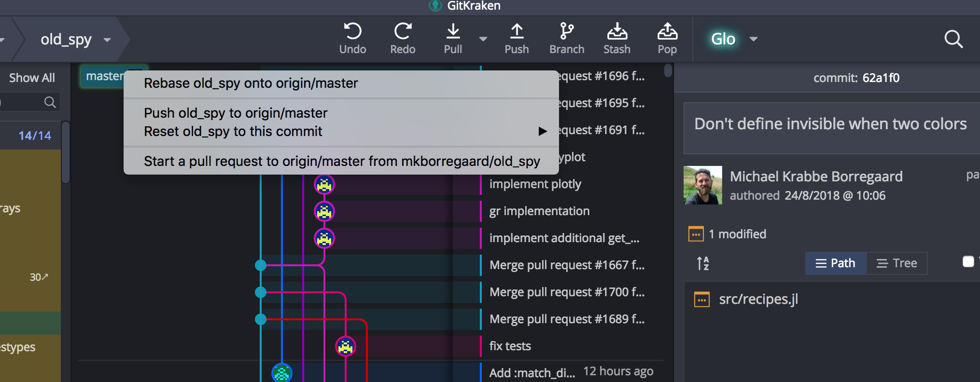Select 'Merge pull request #1667' commit message

coord(567,265)
